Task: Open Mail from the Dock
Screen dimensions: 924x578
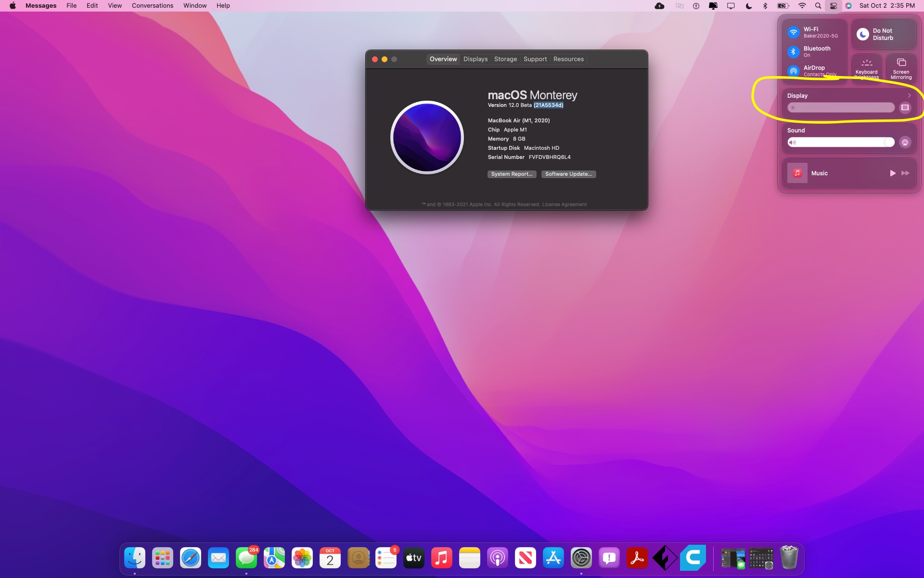Action: click(218, 558)
